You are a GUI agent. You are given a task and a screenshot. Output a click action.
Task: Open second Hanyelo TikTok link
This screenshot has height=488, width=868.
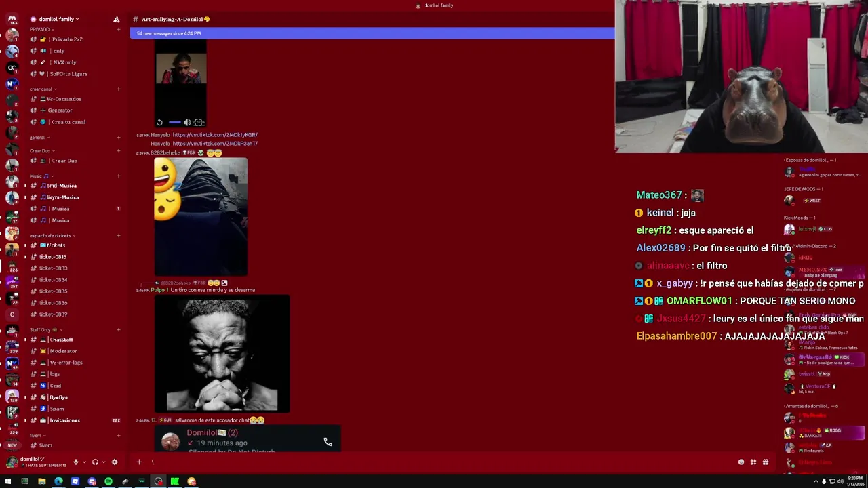pyautogui.click(x=215, y=144)
